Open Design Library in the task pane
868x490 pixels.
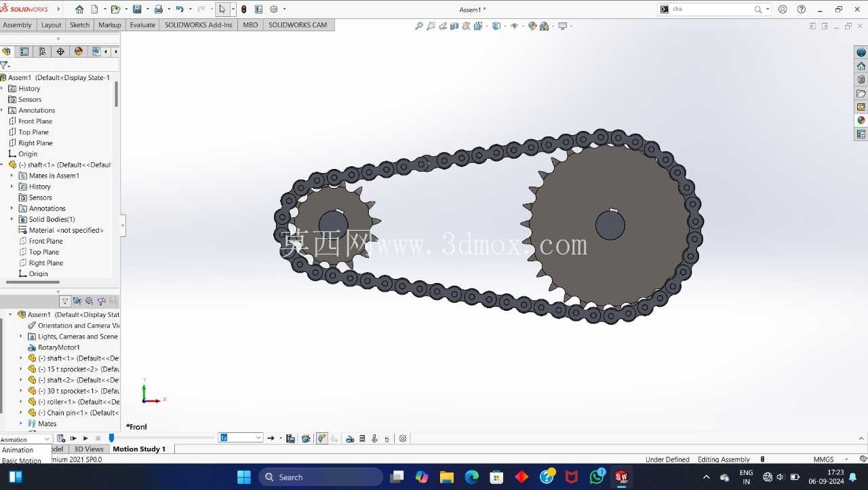(861, 79)
